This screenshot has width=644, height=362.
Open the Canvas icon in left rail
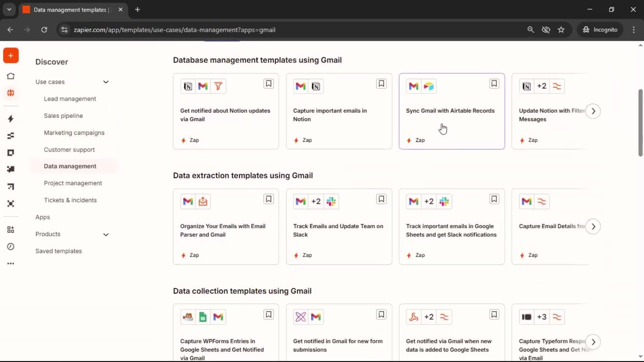[x=11, y=186]
